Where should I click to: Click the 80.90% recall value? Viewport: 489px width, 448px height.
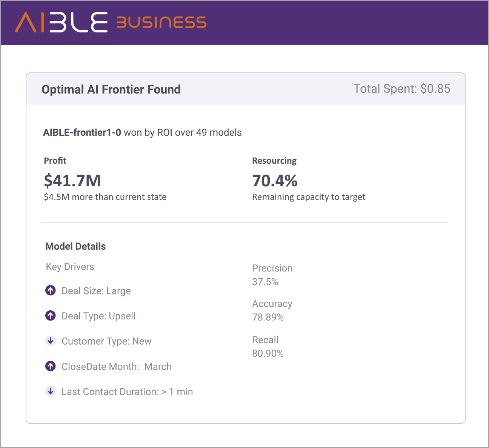click(x=268, y=353)
